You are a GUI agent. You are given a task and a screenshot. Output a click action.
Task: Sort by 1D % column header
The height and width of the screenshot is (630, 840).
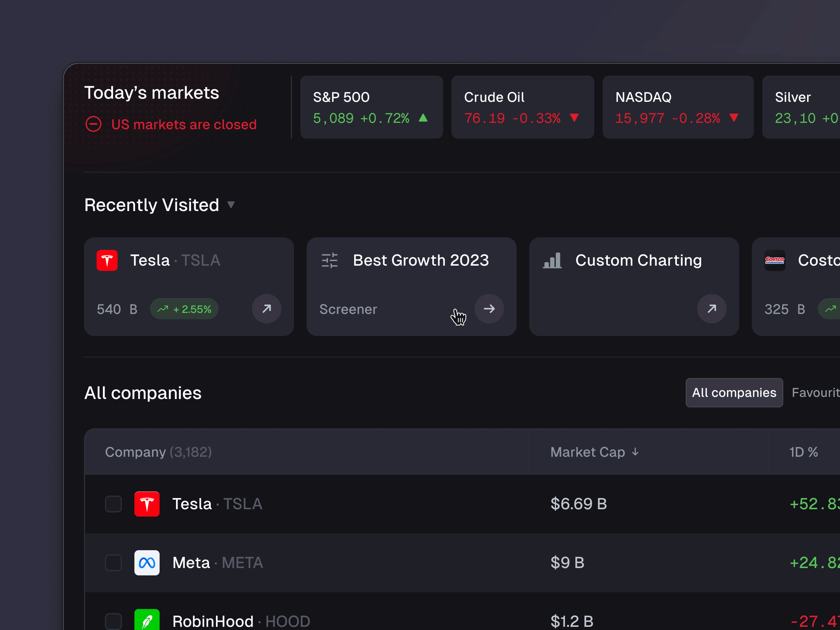(803, 452)
